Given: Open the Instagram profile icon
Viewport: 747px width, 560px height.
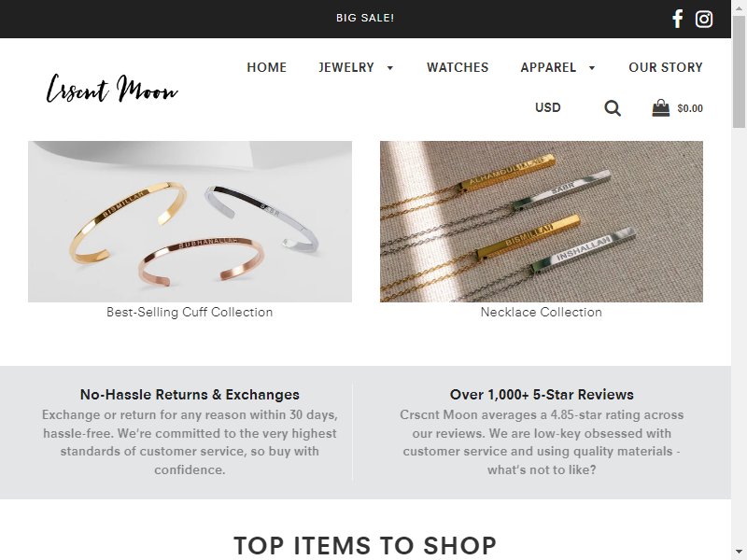Looking at the screenshot, I should point(704,19).
